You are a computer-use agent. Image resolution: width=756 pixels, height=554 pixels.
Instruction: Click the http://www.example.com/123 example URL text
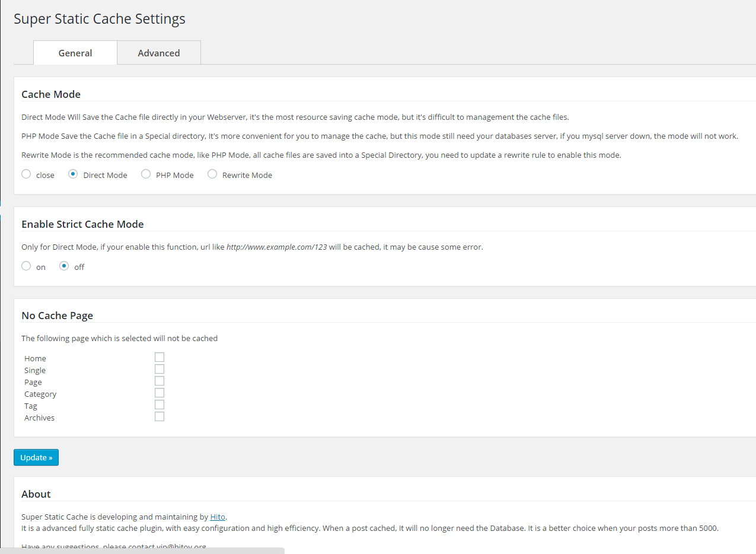click(x=277, y=247)
